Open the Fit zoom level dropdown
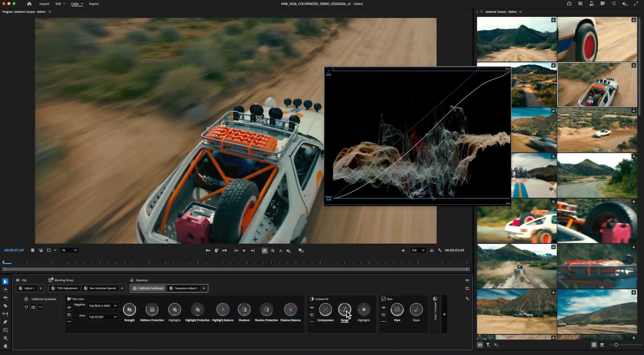Screen dimensions: 644x355 (69, 250)
